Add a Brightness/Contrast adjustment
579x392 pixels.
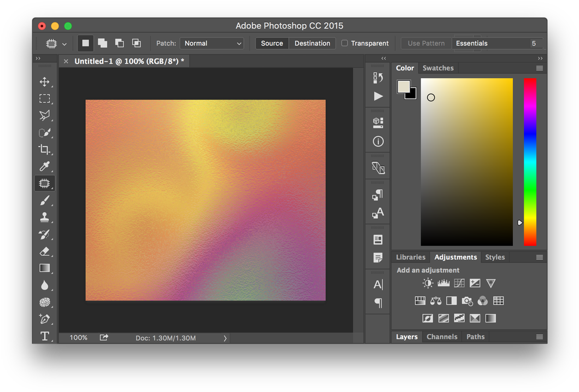[x=428, y=283]
